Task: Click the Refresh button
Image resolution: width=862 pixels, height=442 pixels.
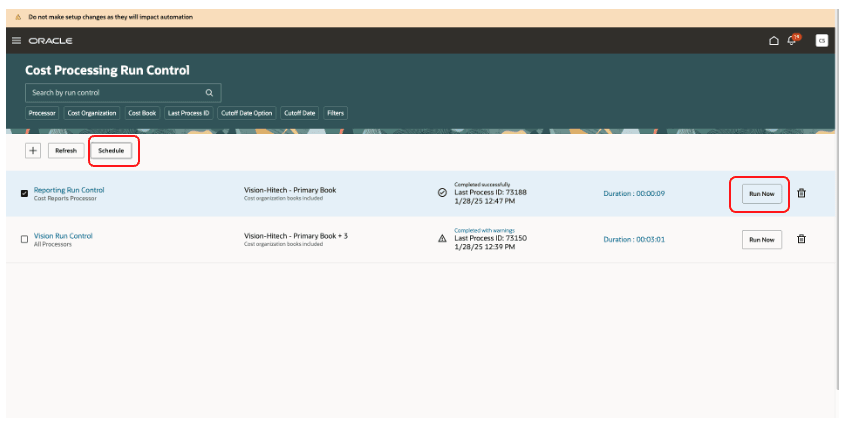Action: tap(66, 151)
